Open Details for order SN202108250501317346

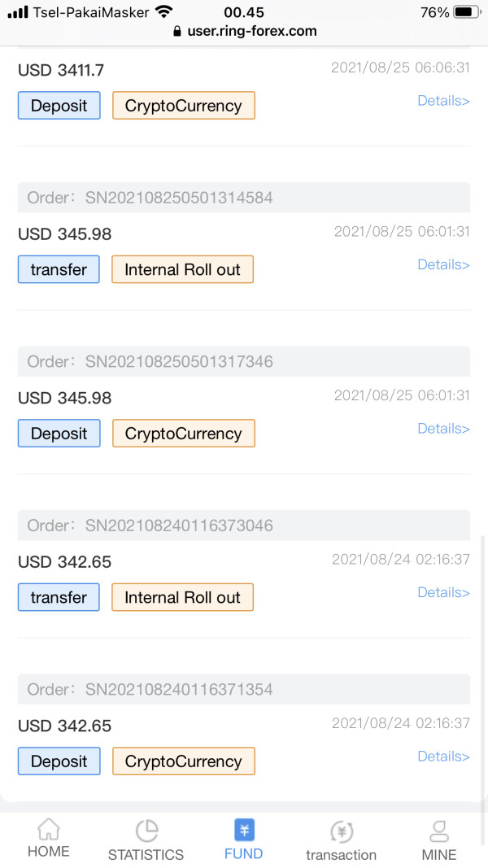pyautogui.click(x=443, y=429)
